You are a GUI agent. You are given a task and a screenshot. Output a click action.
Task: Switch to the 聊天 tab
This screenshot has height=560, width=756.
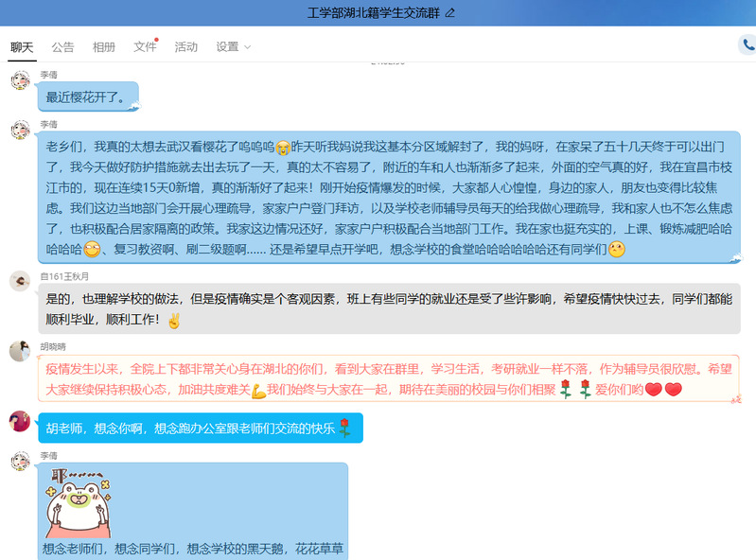(22, 46)
